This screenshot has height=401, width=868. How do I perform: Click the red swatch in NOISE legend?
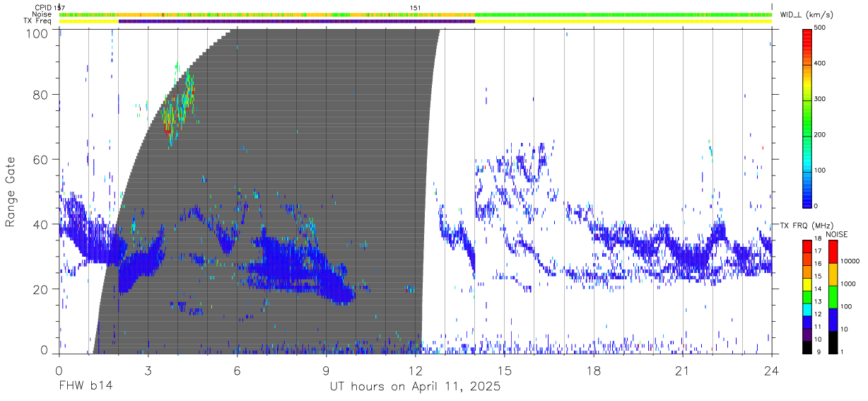pos(833,252)
